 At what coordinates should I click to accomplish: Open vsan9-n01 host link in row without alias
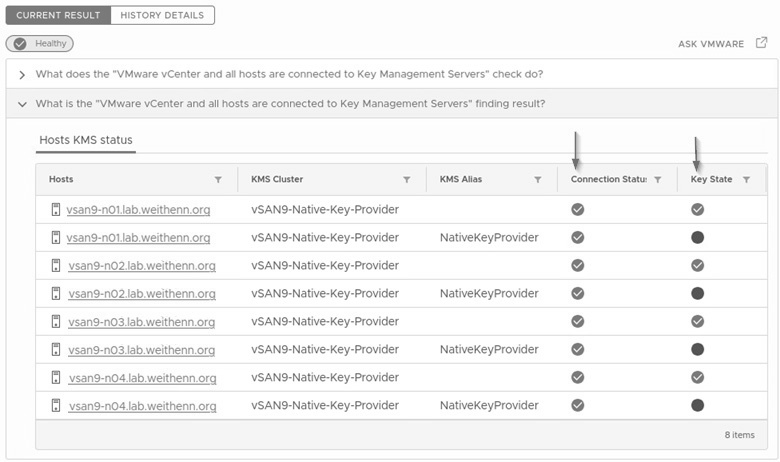(x=138, y=210)
